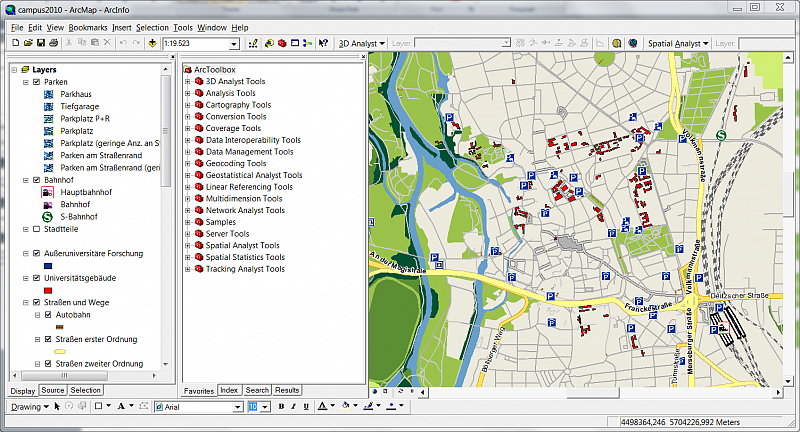Select the Hauptbahnhof legend entry
800x432 pixels.
click(86, 192)
